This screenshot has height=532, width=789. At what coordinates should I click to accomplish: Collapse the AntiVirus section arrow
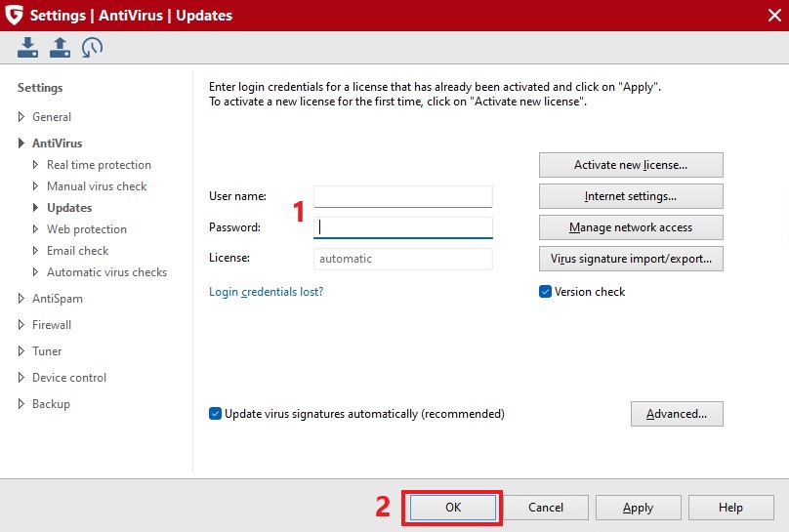(21, 143)
